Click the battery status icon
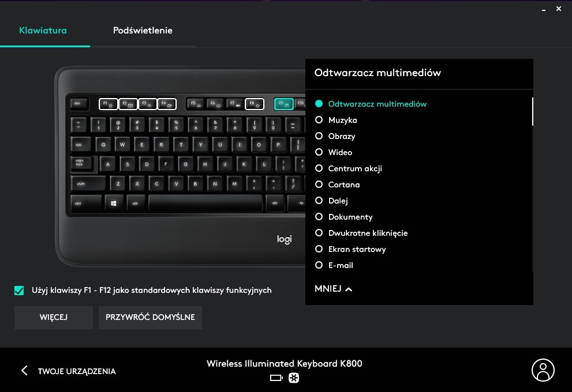Viewport: 572px width, 392px height. 276,378
